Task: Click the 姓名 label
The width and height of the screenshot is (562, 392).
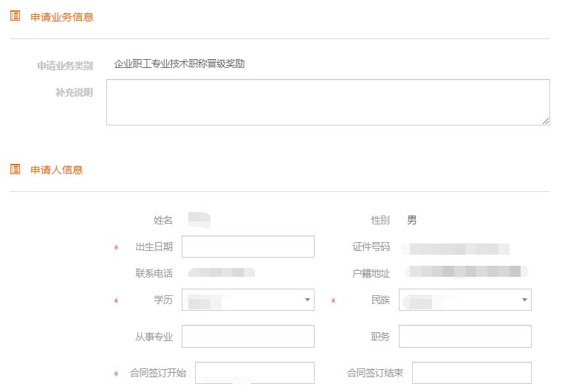Action: 162,220
